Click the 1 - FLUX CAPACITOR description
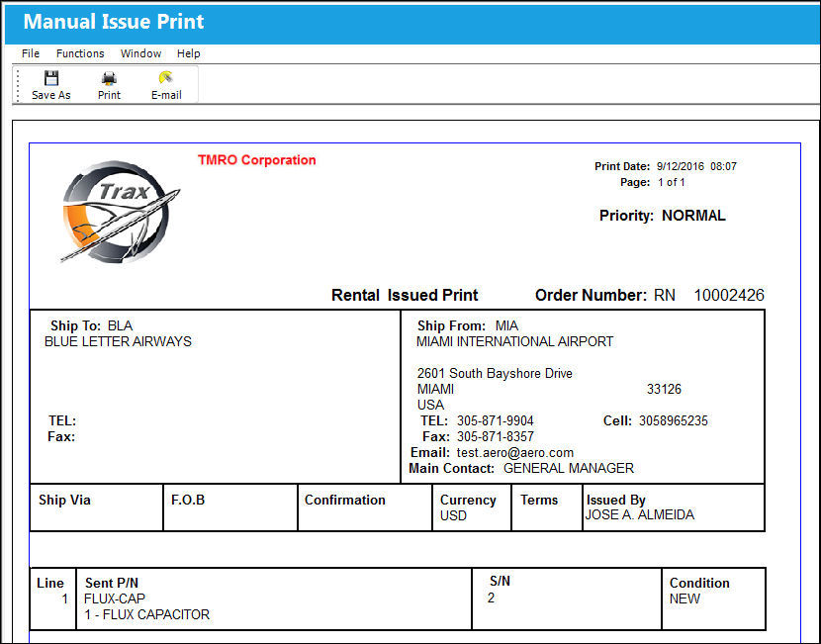Screen dimensions: 821x644 146,614
